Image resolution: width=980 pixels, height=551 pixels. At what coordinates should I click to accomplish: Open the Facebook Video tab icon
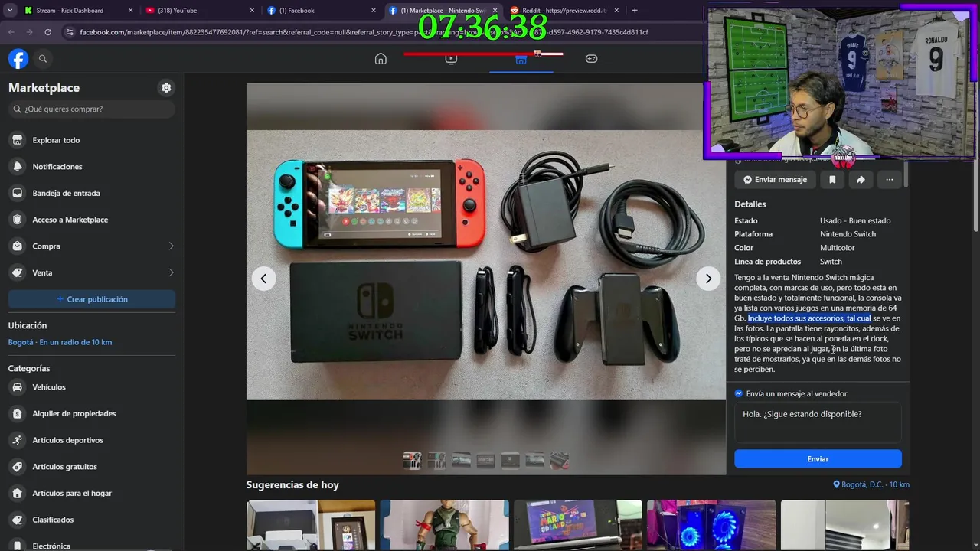tap(451, 59)
